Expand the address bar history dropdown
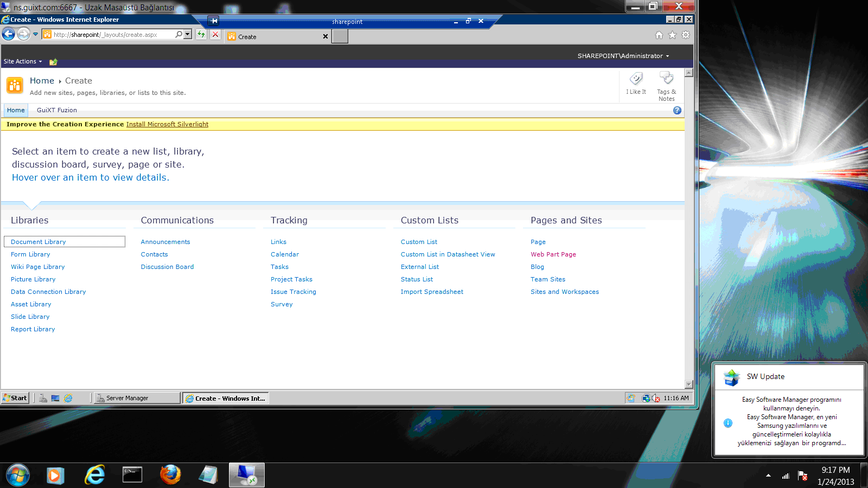Screen dimensions: 868x488 [188, 34]
